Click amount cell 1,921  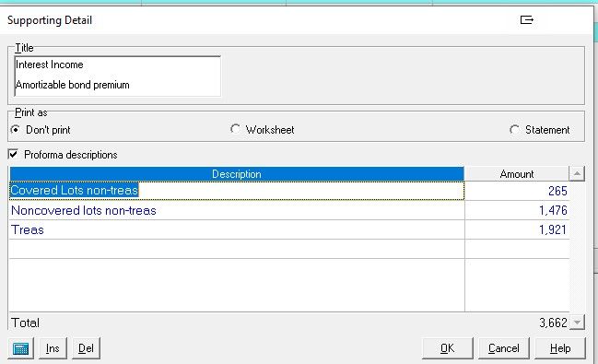(x=517, y=229)
